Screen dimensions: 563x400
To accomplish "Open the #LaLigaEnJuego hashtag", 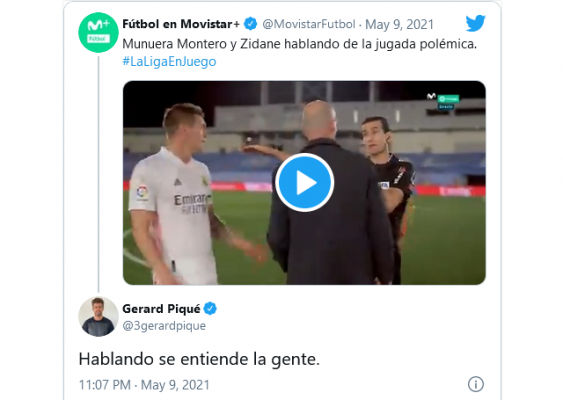I will click(x=169, y=62).
